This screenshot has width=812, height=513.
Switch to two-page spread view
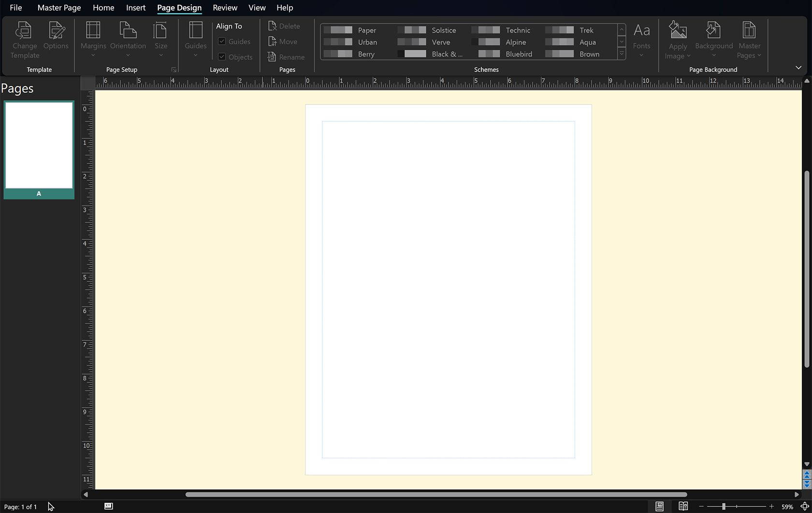(683, 506)
